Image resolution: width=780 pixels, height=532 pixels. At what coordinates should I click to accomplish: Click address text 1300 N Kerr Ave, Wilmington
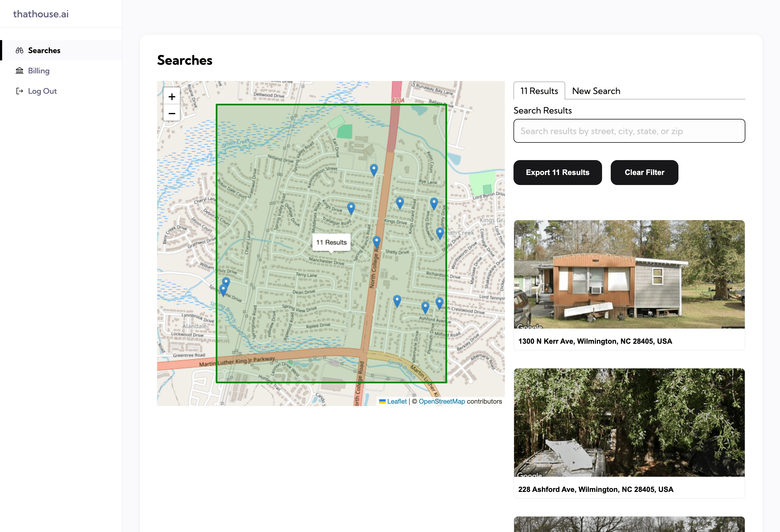pyautogui.click(x=595, y=341)
